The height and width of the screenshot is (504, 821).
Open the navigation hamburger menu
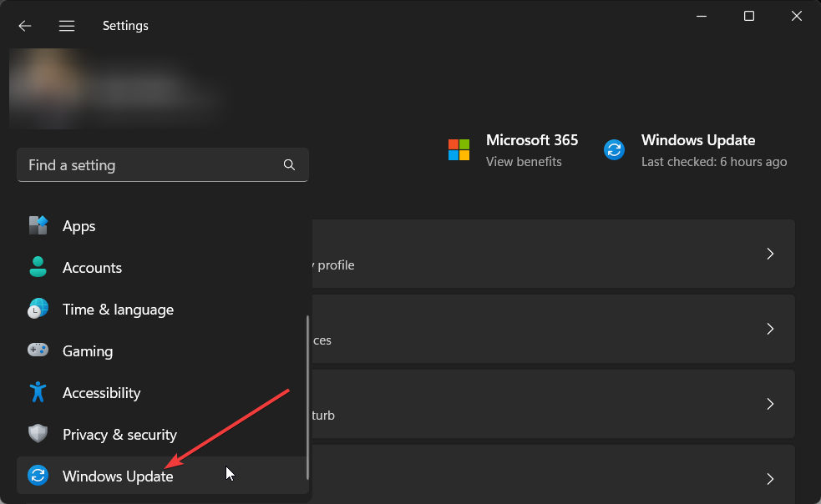pos(66,25)
